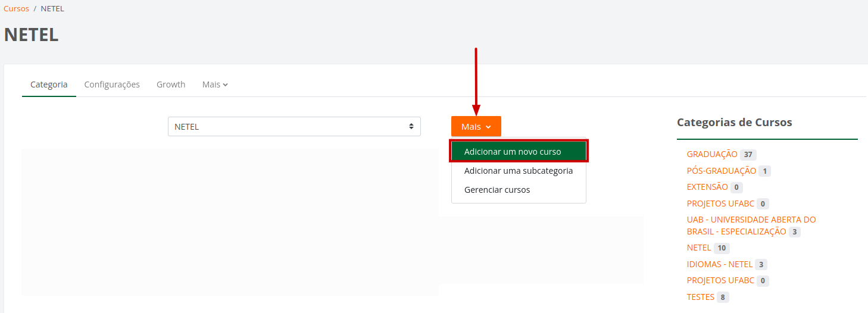Switch to the Categoria tab
Image resolution: width=868 pixels, height=313 pixels.
49,84
